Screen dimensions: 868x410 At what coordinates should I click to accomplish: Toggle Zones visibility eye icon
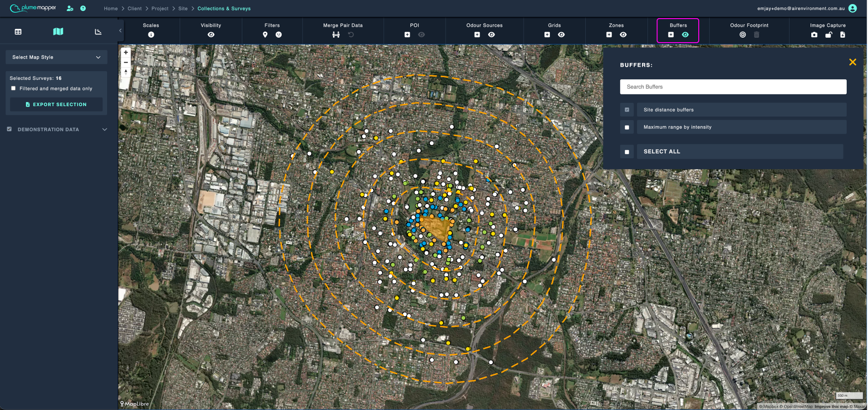coord(623,34)
